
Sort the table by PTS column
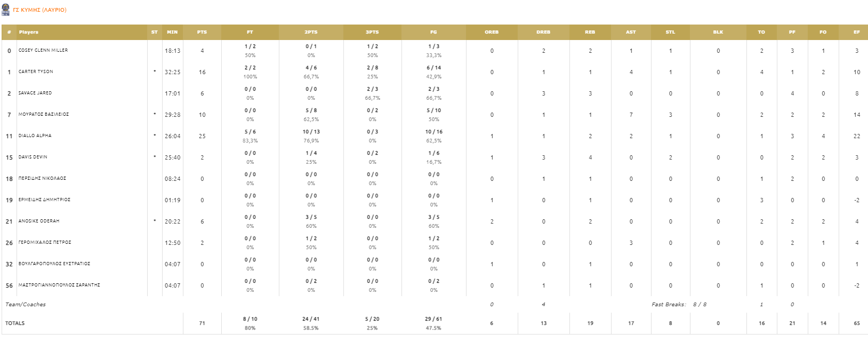pyautogui.click(x=202, y=32)
